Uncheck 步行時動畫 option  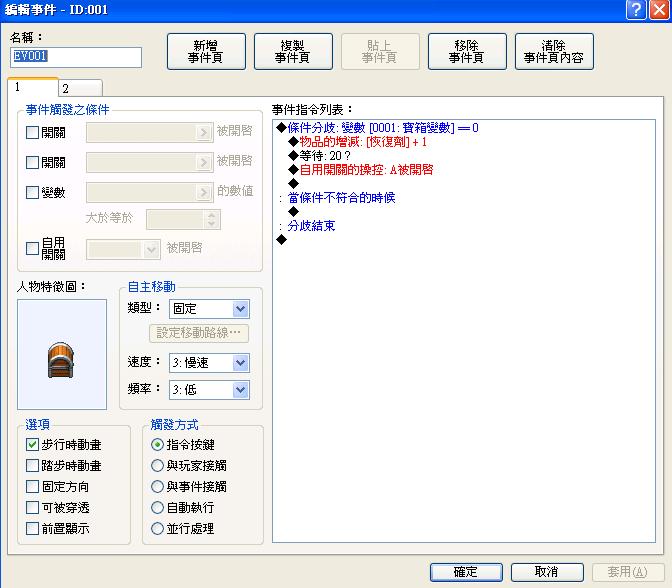coord(32,445)
